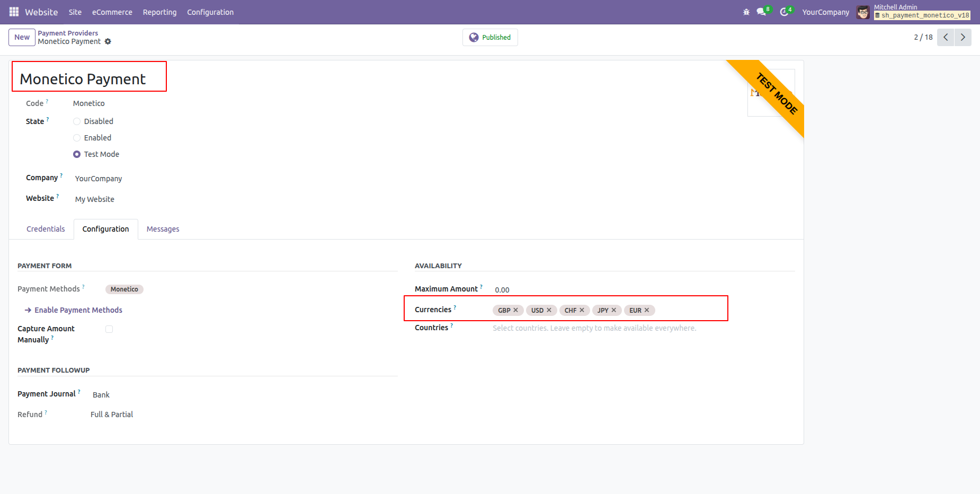
Task: Show help tooltip for Refund
Action: point(46,412)
